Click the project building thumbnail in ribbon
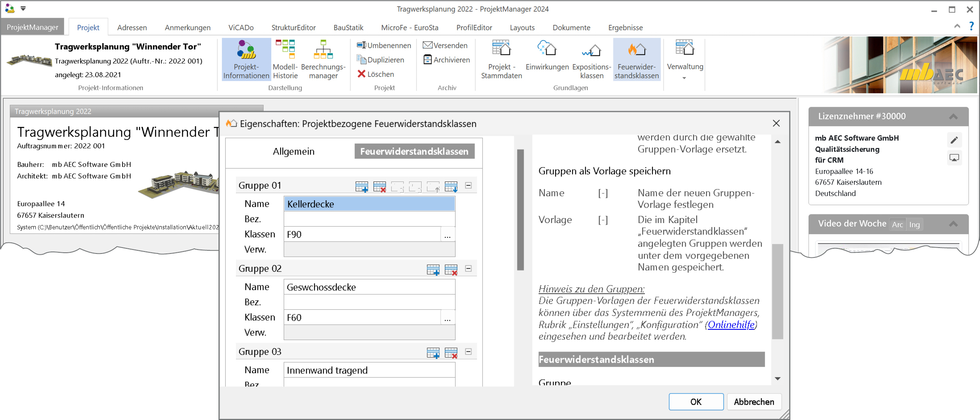 pos(29,60)
